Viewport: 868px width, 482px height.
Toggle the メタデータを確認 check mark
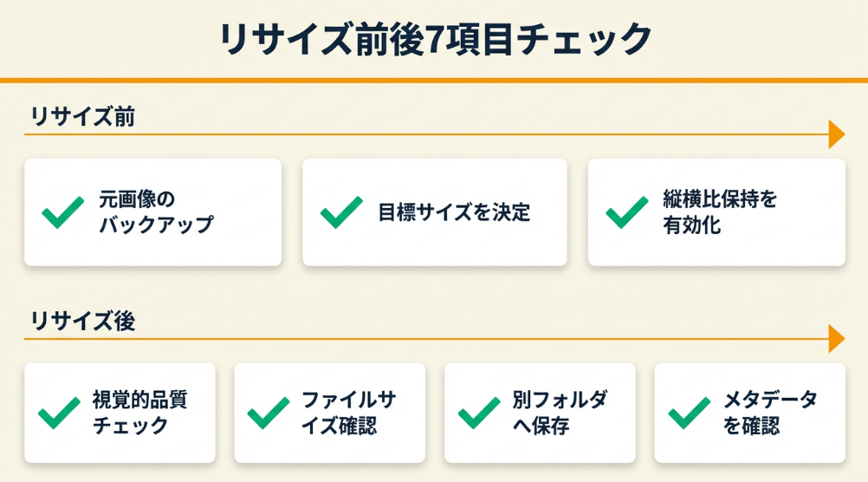tap(690, 414)
